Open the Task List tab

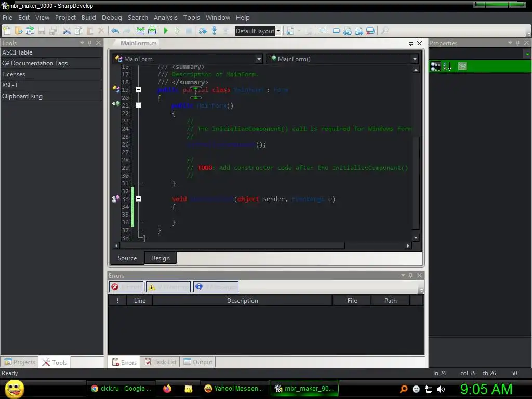(161, 362)
